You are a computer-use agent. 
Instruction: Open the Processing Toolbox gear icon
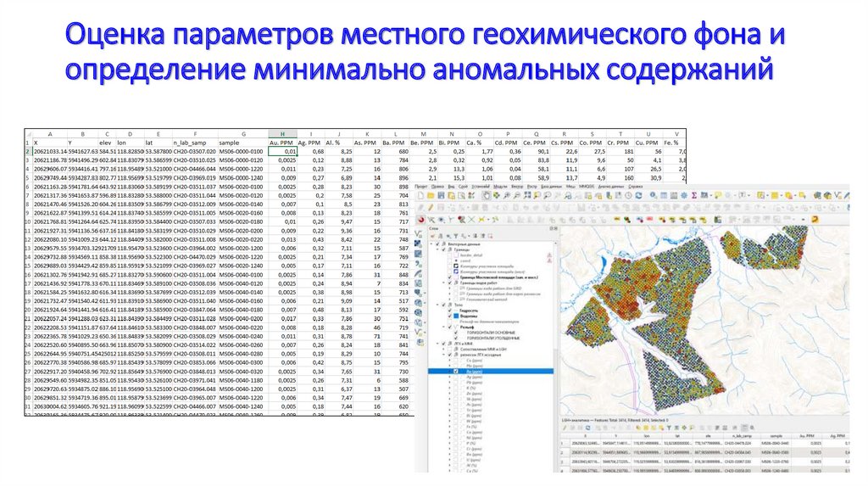point(684,196)
